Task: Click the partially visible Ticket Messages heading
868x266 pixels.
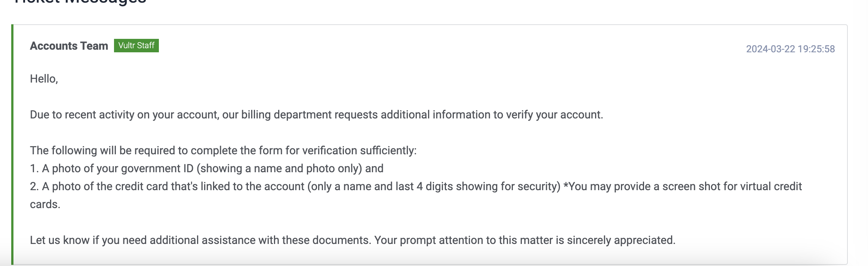Action: tap(80, 2)
